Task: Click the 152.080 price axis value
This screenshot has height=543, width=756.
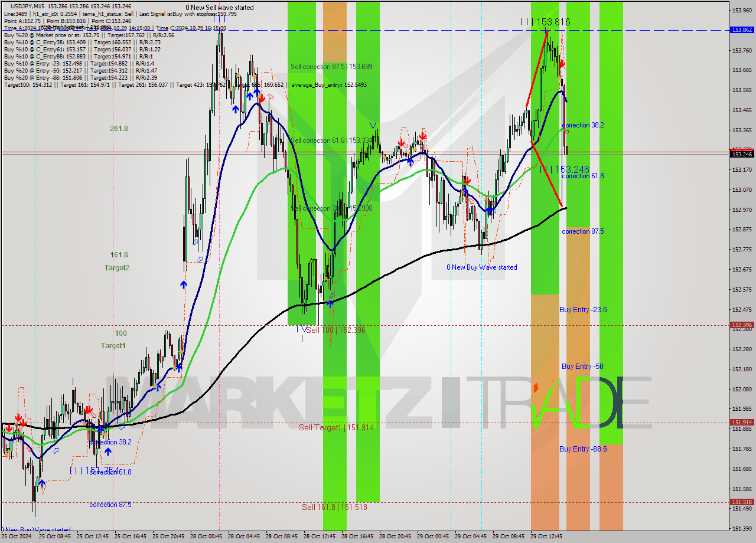Action: point(742,389)
